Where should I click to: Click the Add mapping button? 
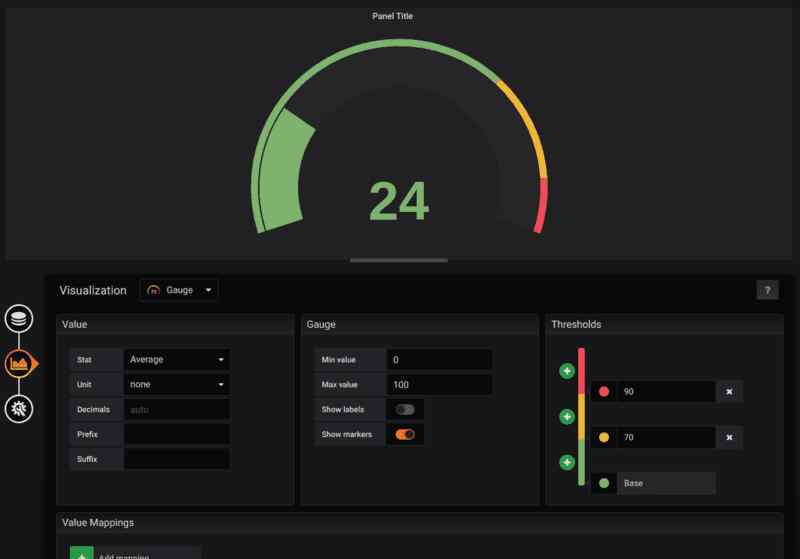click(135, 554)
